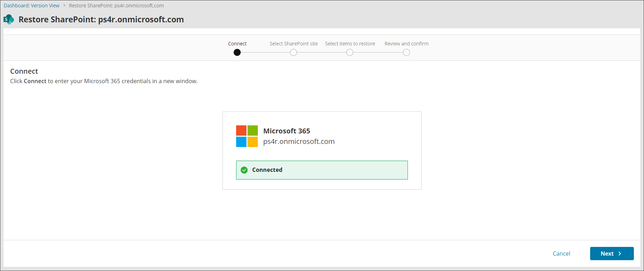Select the Review and confirm step circle
644x271 pixels.
click(x=406, y=52)
